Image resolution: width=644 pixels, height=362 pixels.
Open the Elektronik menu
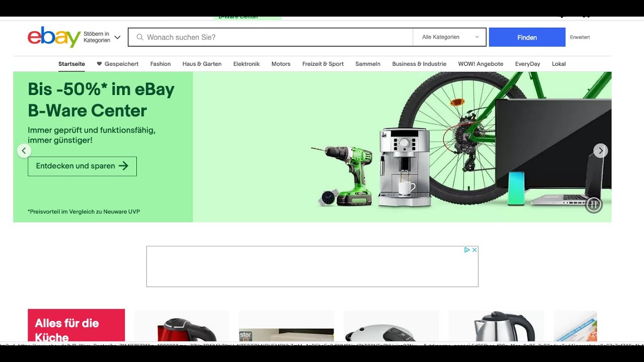[247, 64]
